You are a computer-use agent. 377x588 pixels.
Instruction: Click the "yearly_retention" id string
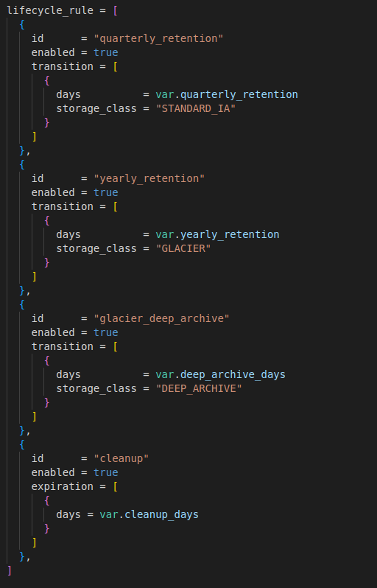pos(149,178)
